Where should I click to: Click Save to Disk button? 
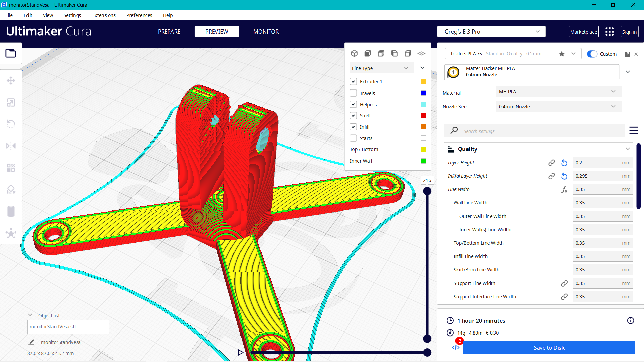coord(549,348)
